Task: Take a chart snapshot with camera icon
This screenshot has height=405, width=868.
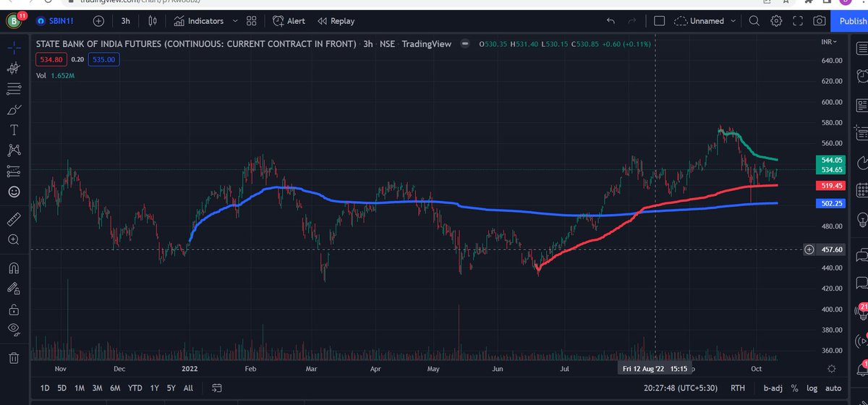Action: pyautogui.click(x=820, y=22)
